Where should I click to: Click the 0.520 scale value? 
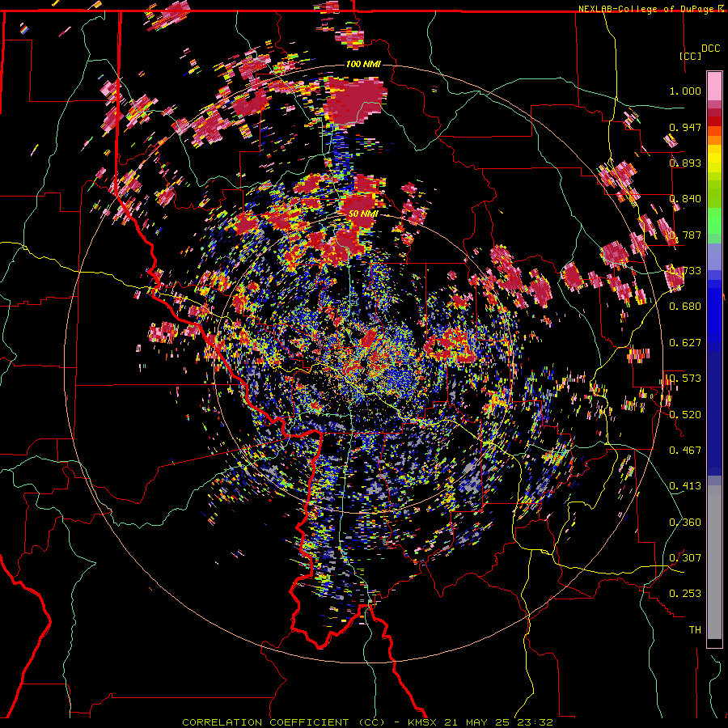685,415
